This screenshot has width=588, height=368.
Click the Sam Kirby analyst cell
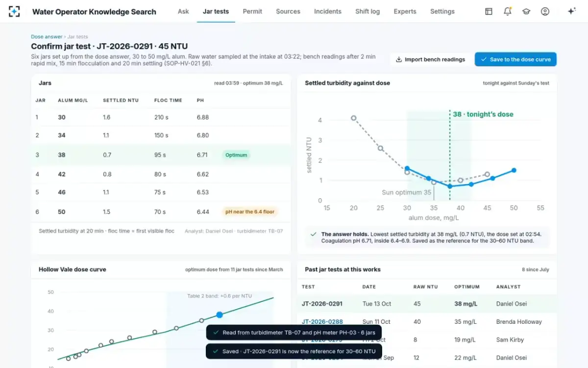[510, 340]
